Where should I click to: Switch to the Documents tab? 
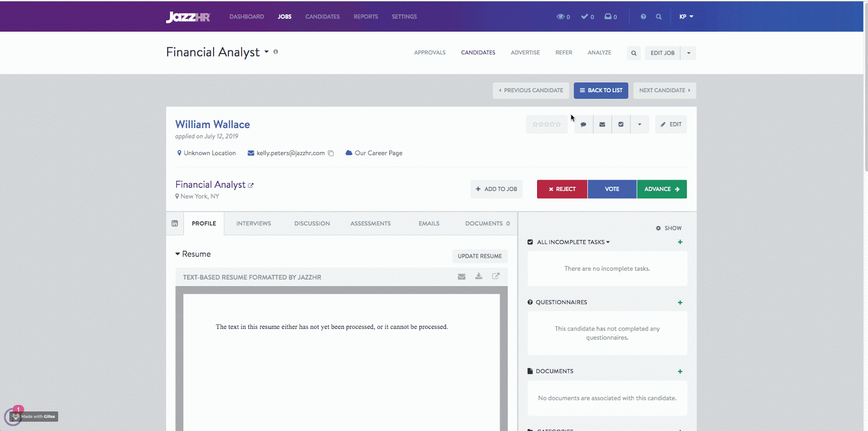[x=487, y=224]
